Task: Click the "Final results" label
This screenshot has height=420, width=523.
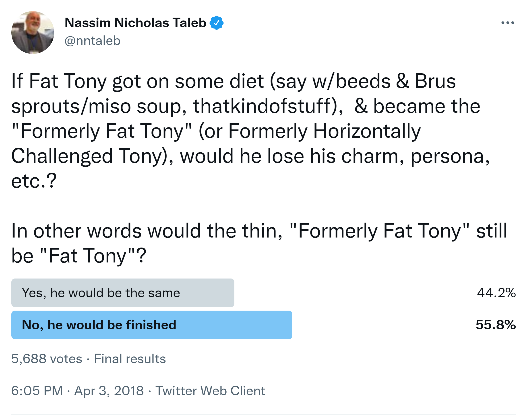Action: pos(130,359)
